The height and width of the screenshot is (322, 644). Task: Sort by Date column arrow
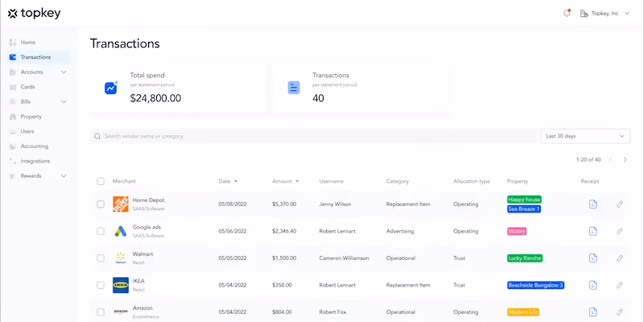point(236,182)
